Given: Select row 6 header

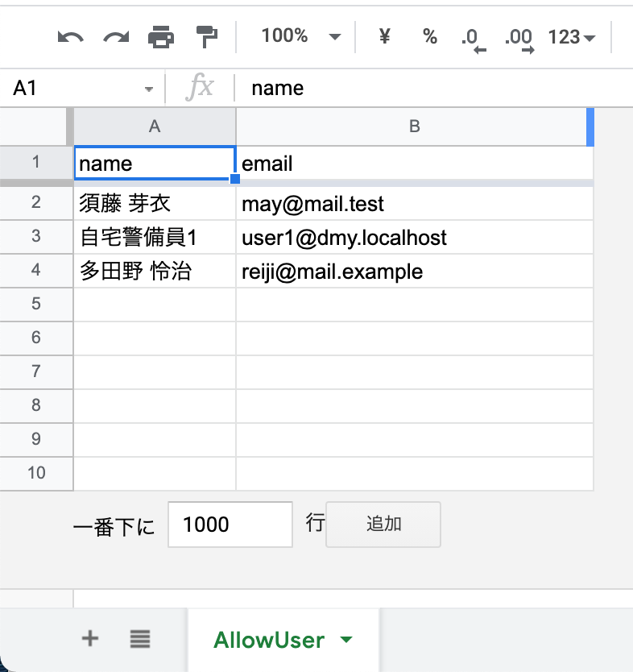Looking at the screenshot, I should 36,338.
